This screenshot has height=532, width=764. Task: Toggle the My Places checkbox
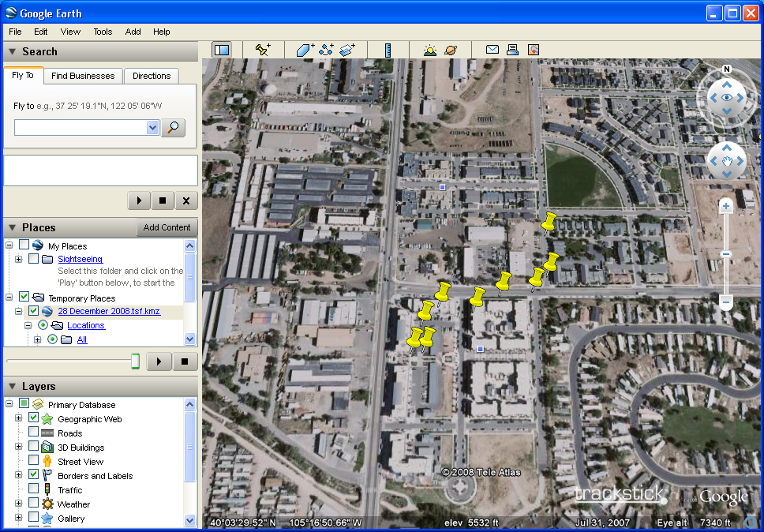coord(24,245)
